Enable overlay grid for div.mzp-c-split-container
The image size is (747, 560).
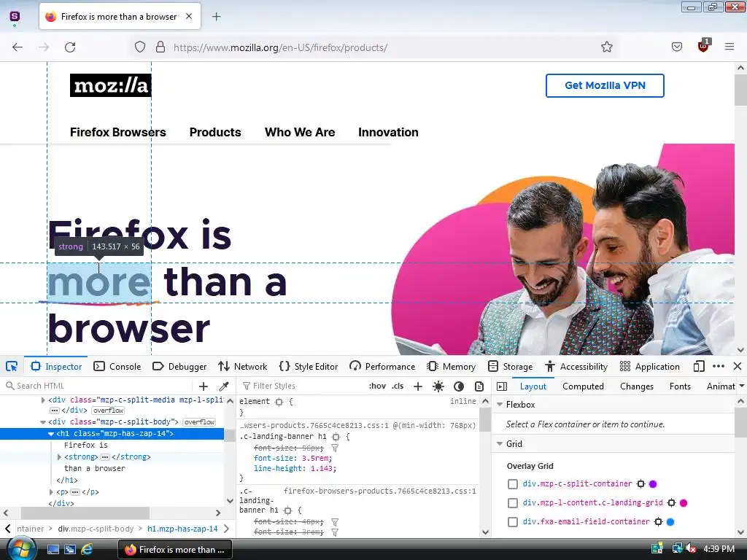(513, 484)
